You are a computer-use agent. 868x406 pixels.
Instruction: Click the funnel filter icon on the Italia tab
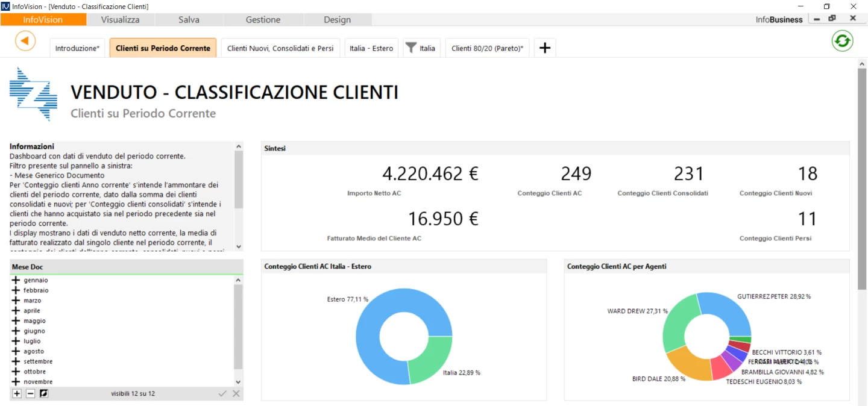pyautogui.click(x=411, y=48)
